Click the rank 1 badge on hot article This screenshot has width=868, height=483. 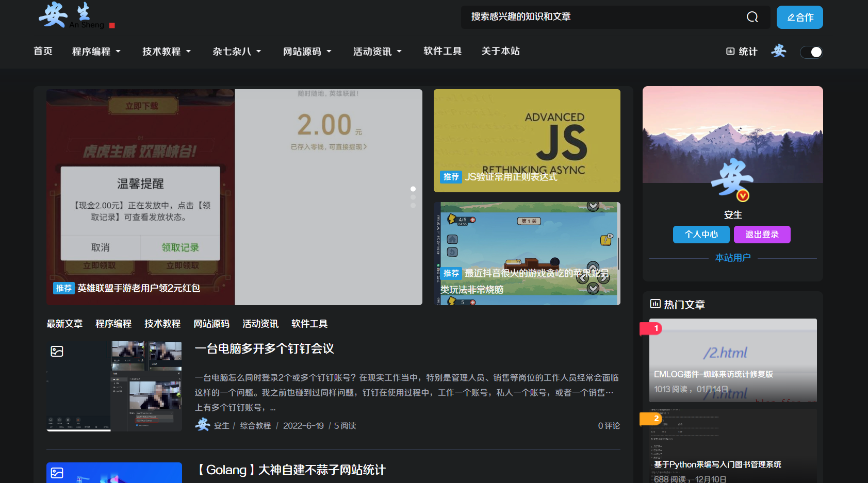(x=651, y=328)
